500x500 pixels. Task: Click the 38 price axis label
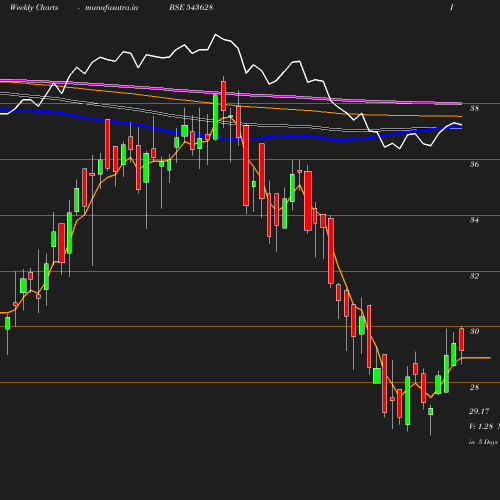coord(474,108)
